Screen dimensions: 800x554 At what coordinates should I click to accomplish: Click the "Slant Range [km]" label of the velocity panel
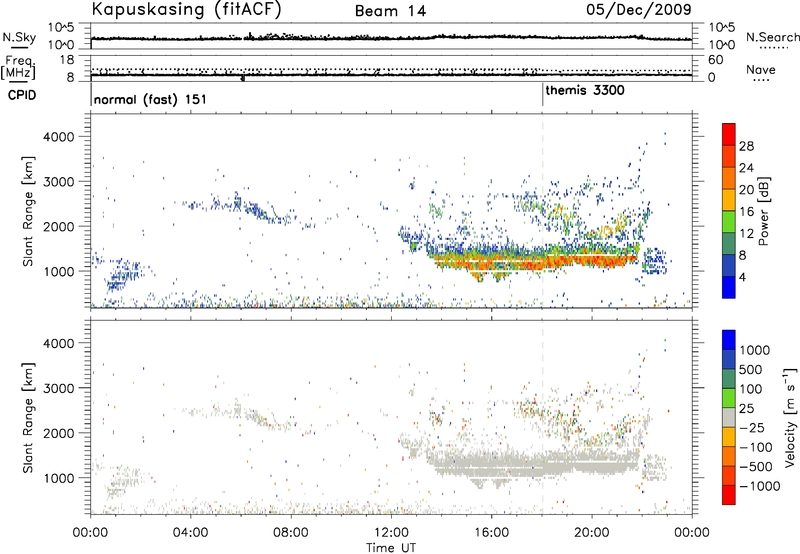click(28, 418)
